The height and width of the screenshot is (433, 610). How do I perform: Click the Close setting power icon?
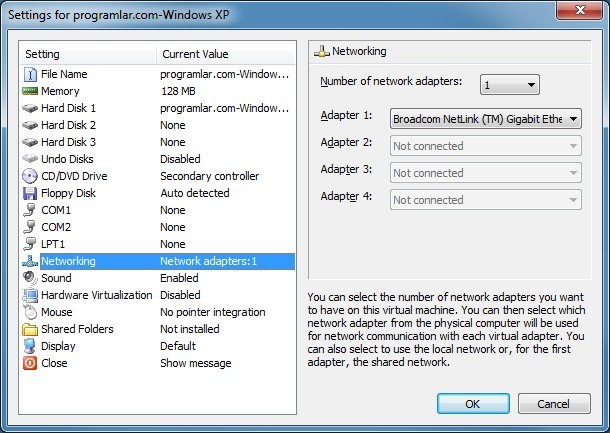[30, 363]
